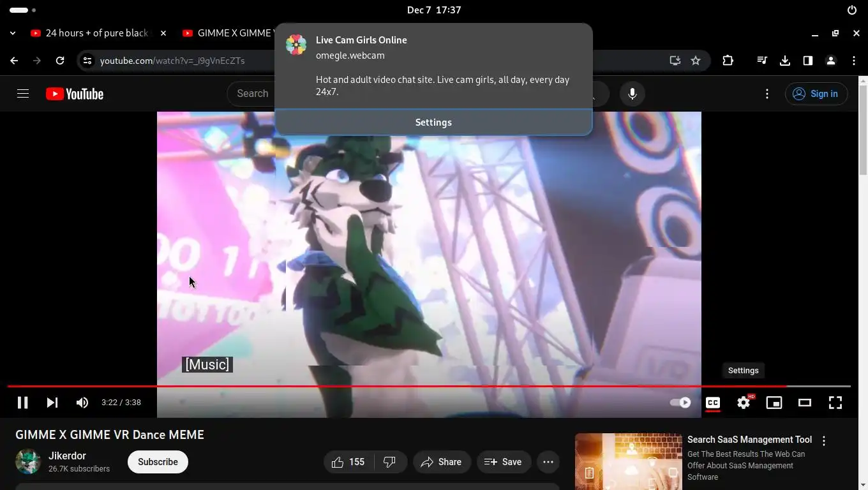Open GNOME Activities overview
This screenshot has height=490, width=868.
23,10
